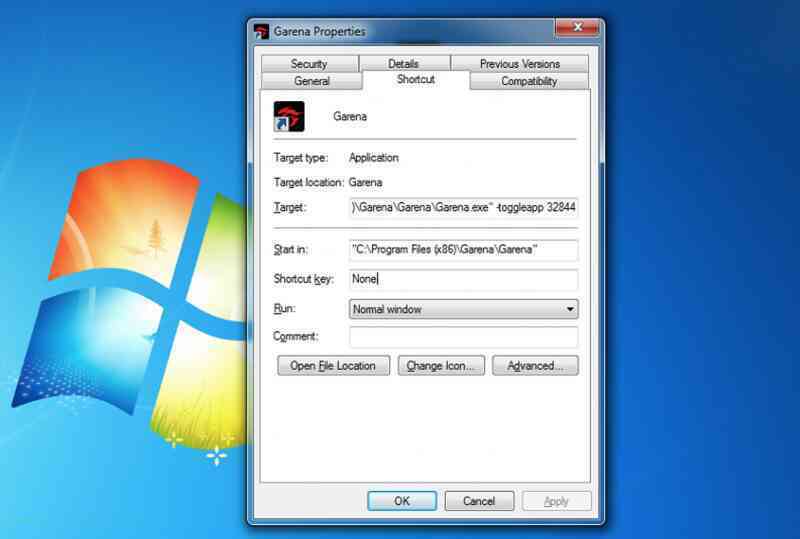Switch to the Security tab
Image resolution: width=800 pixels, height=539 pixels.
309,64
